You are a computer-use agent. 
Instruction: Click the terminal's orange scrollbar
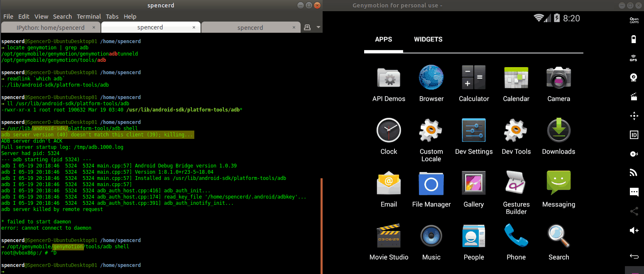click(321, 226)
